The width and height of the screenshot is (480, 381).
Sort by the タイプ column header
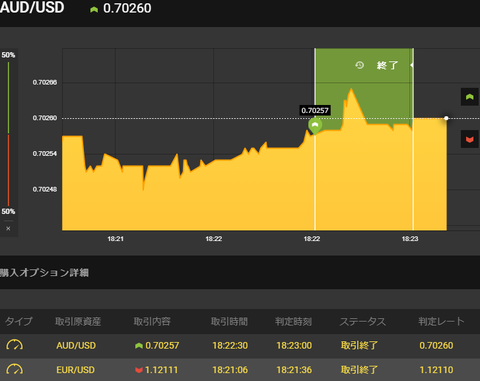[19, 321]
